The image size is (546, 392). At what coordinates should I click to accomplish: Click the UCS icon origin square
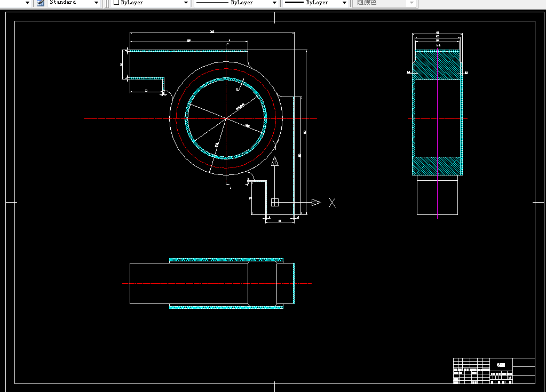point(275,202)
